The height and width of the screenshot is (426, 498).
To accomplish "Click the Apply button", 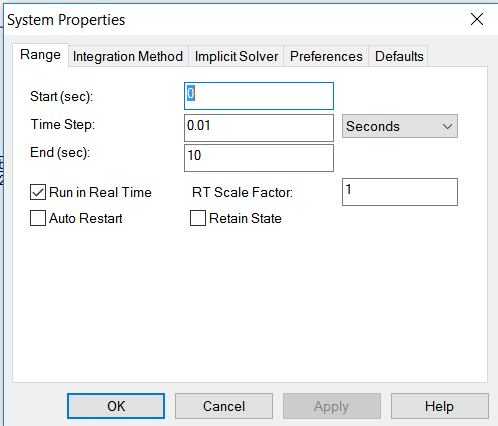I will click(332, 406).
